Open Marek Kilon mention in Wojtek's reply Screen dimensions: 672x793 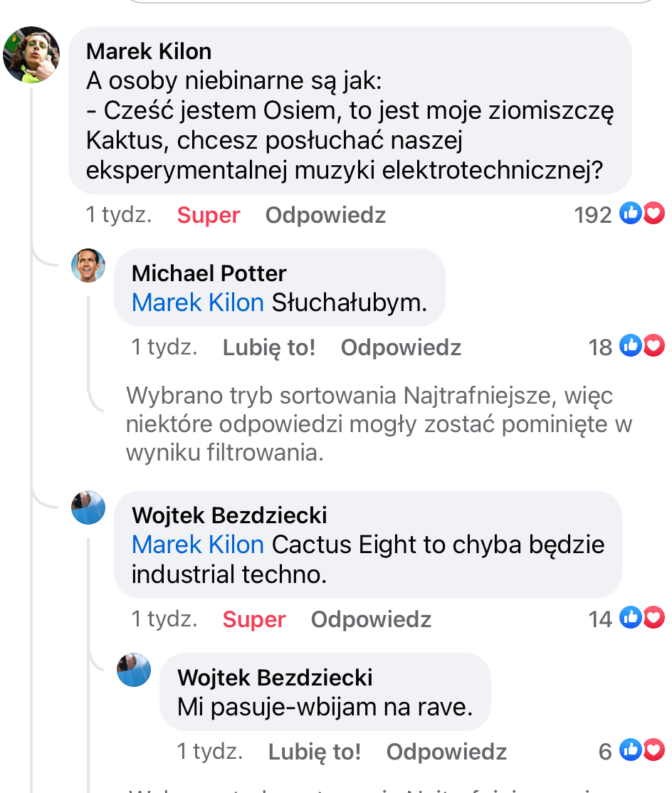tap(198, 545)
